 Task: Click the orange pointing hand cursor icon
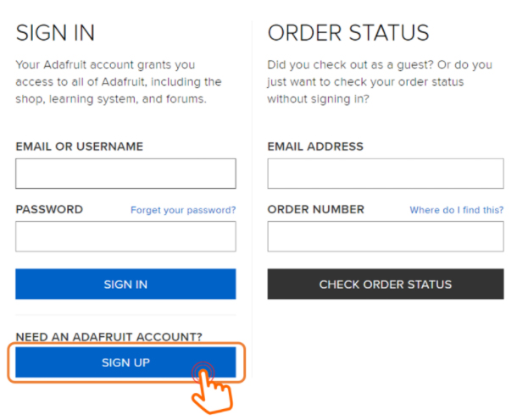[212, 388]
